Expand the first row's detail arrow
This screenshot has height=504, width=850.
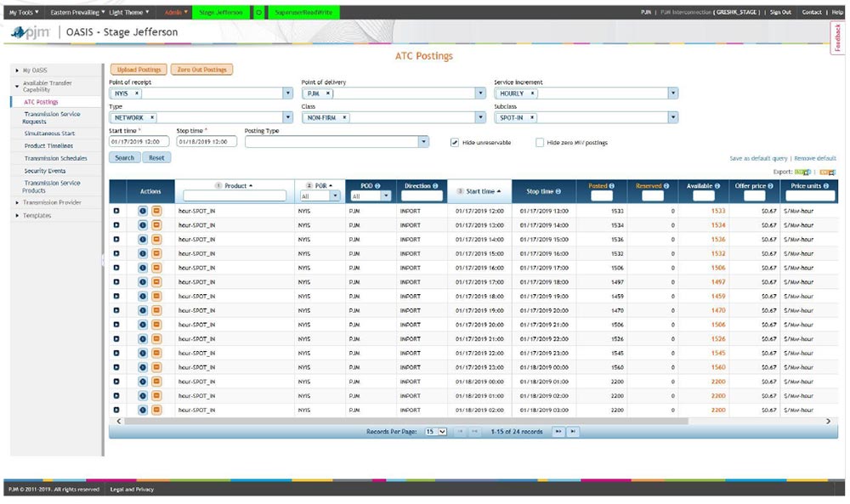click(x=116, y=211)
